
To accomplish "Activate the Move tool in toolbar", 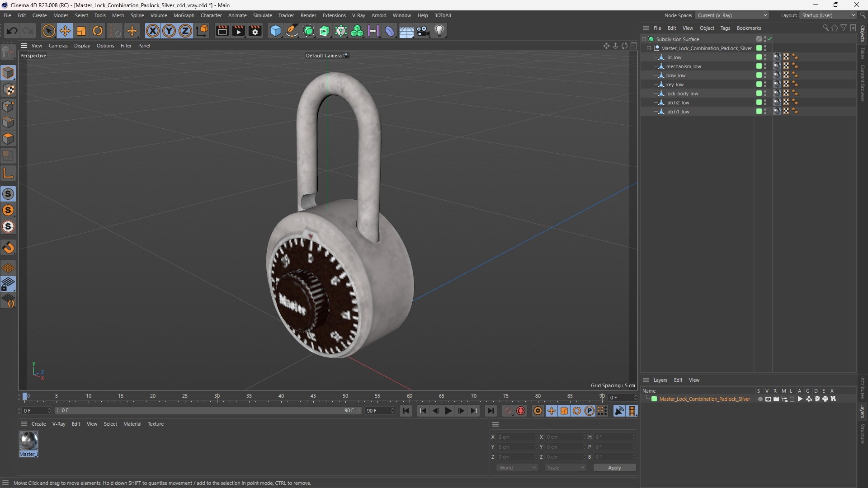I will point(65,31).
